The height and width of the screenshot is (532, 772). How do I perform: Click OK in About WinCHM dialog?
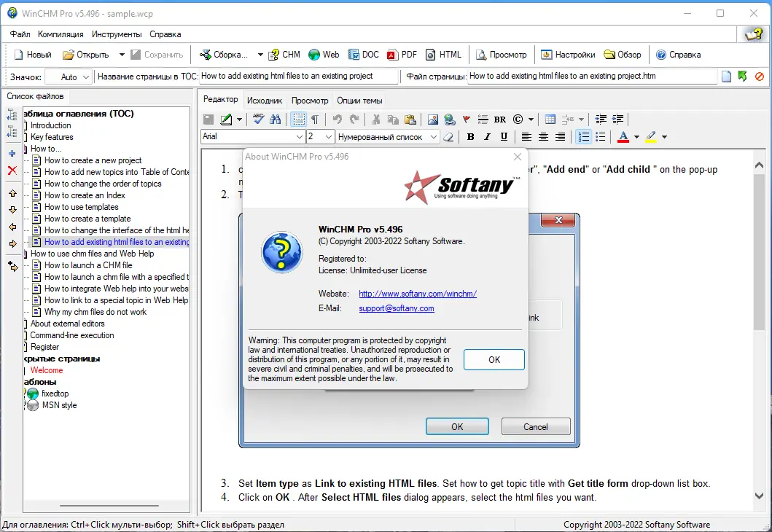pos(494,360)
